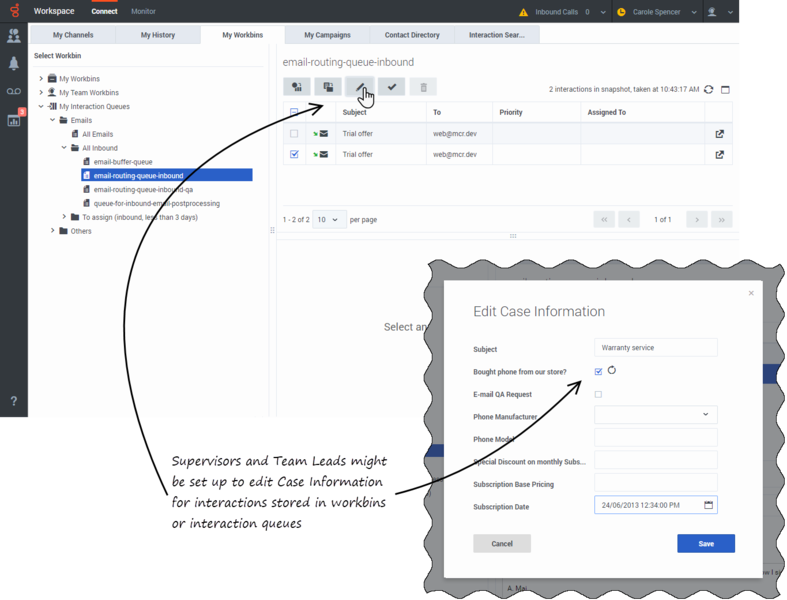787x600 pixels.
Task: Select Monitor in the top header
Action: [x=143, y=11]
